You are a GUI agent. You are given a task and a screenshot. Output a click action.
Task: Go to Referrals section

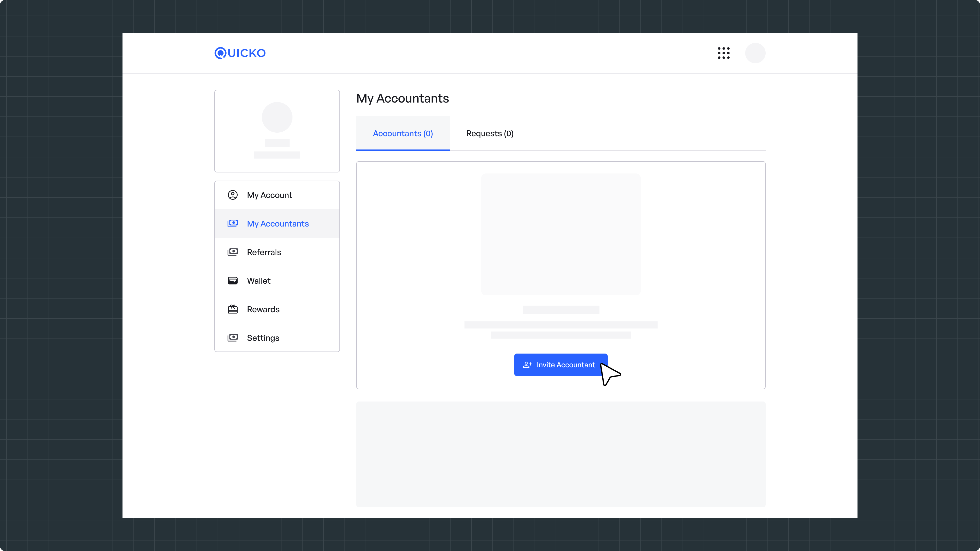click(x=277, y=252)
